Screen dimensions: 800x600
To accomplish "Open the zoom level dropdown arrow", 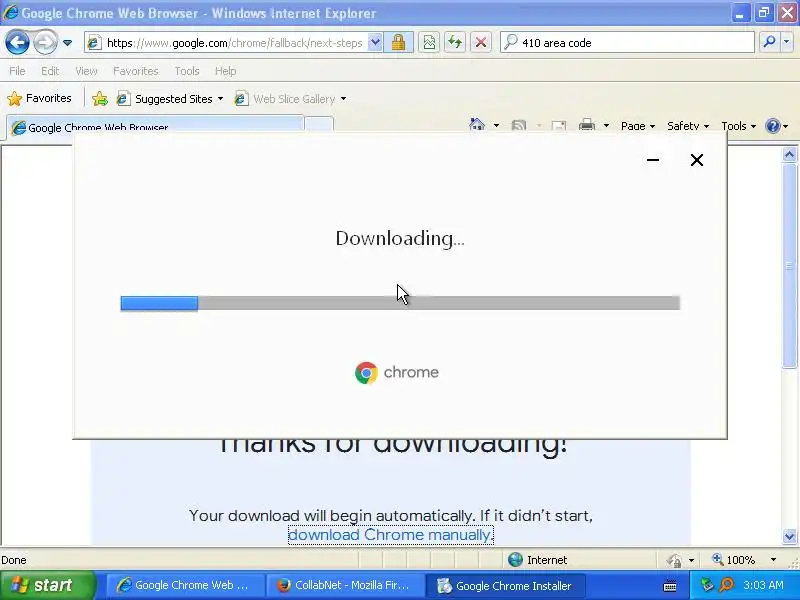I will 773,560.
